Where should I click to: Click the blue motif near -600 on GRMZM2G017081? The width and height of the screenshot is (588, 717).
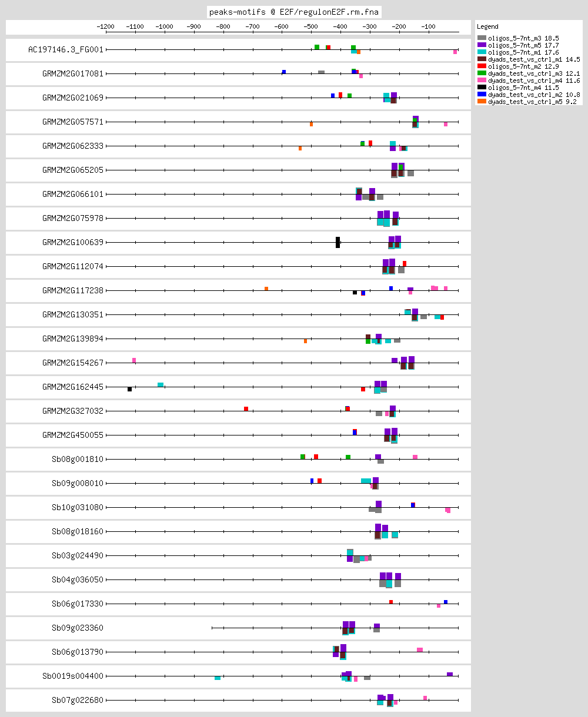pos(284,72)
